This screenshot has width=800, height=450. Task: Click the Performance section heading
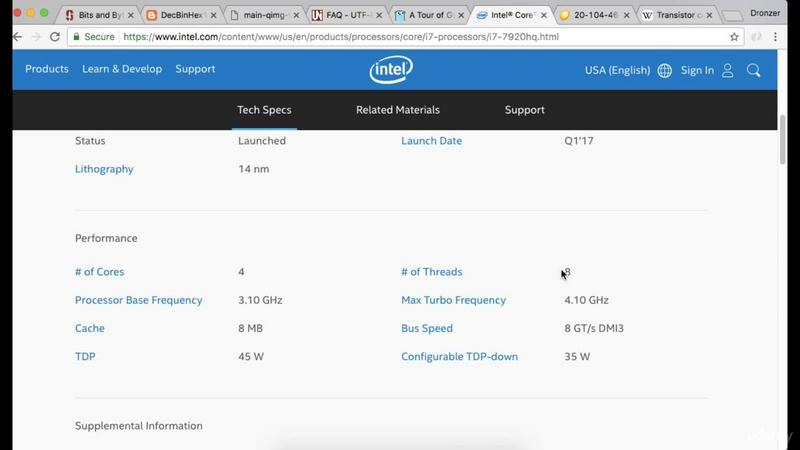click(106, 238)
